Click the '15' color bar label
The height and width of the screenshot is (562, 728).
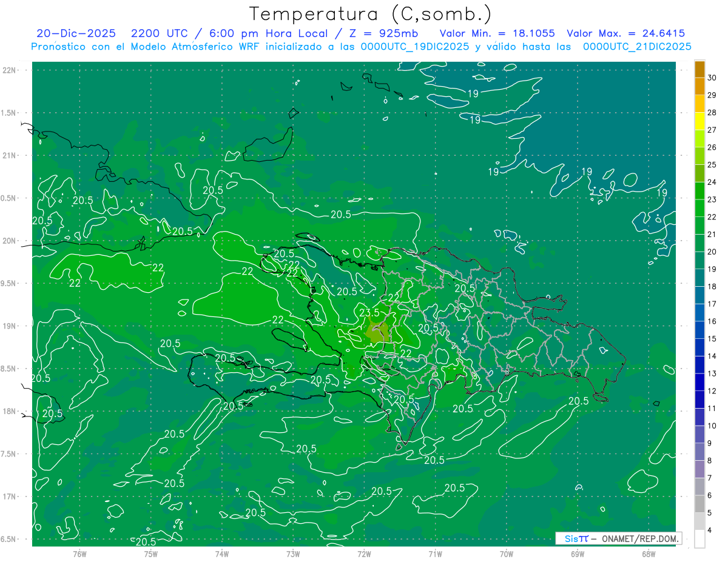click(x=712, y=339)
